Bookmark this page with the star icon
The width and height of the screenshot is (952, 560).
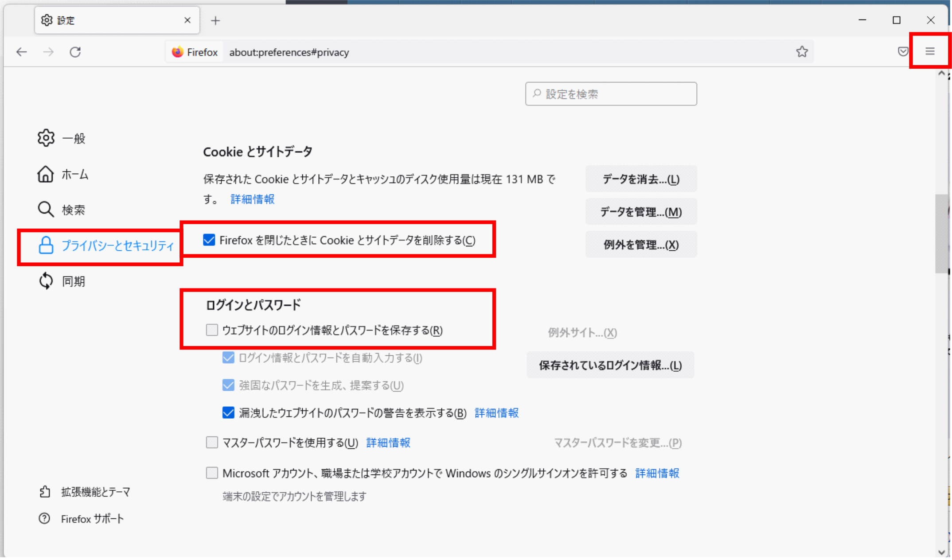coord(801,52)
